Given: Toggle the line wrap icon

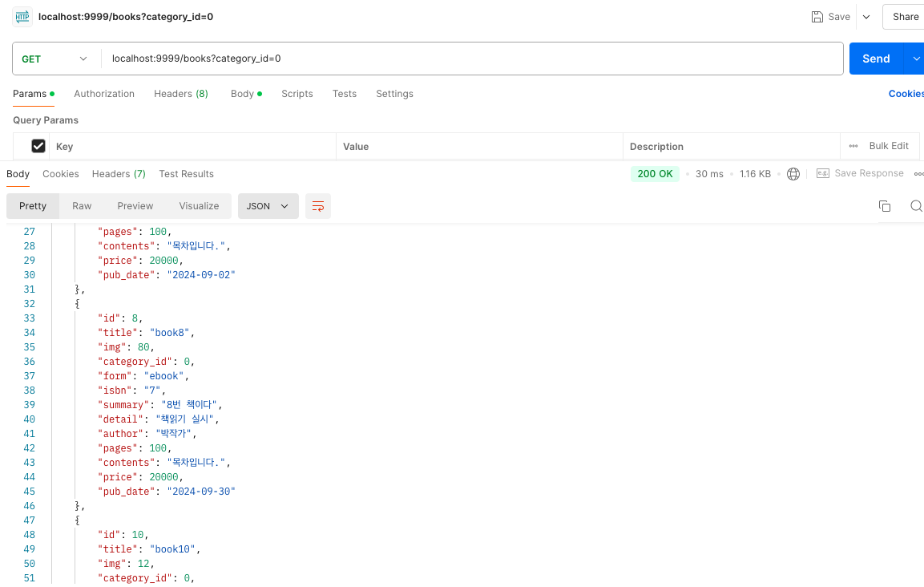Looking at the screenshot, I should [317, 206].
